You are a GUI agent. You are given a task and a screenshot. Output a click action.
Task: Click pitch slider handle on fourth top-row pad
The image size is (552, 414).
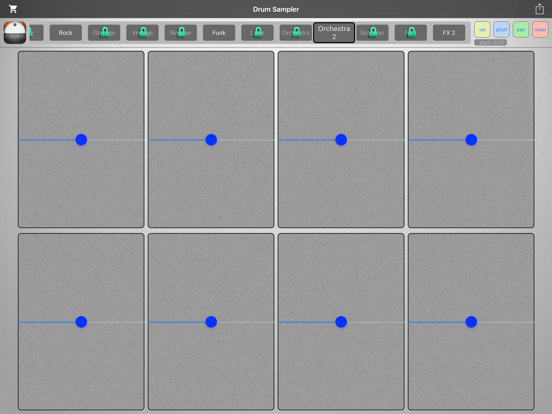point(471,140)
